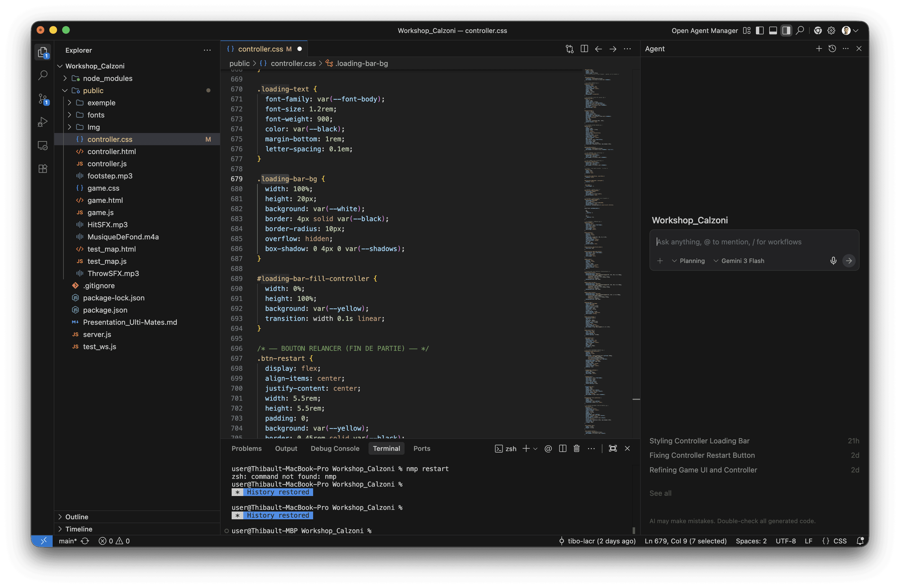Start a new Agent conversation
Screen dimensions: 900x588
point(819,49)
